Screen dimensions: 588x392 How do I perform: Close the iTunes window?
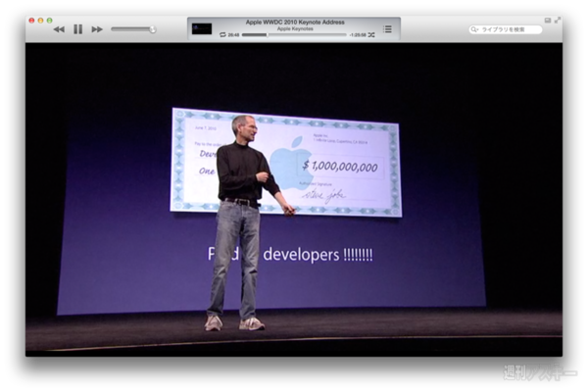32,21
